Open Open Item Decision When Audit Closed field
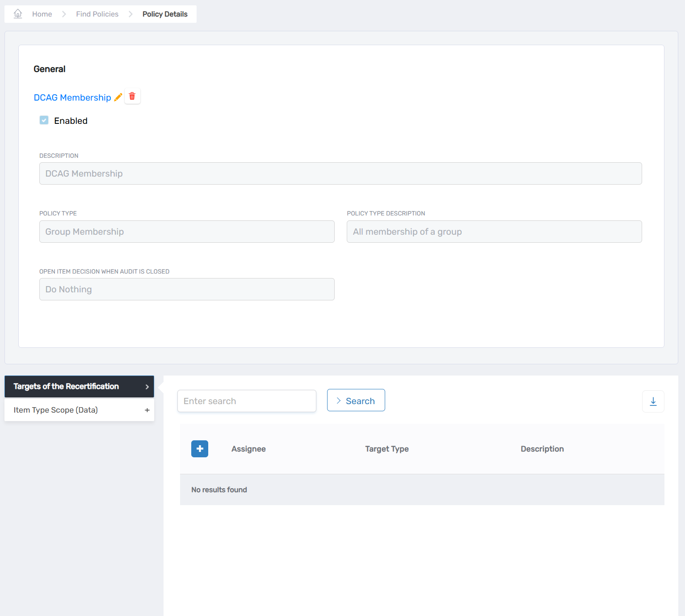The image size is (685, 616). coord(187,289)
